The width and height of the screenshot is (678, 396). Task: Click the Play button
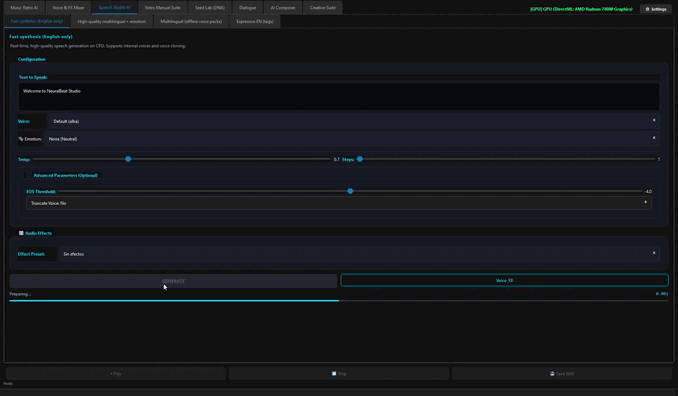116,374
